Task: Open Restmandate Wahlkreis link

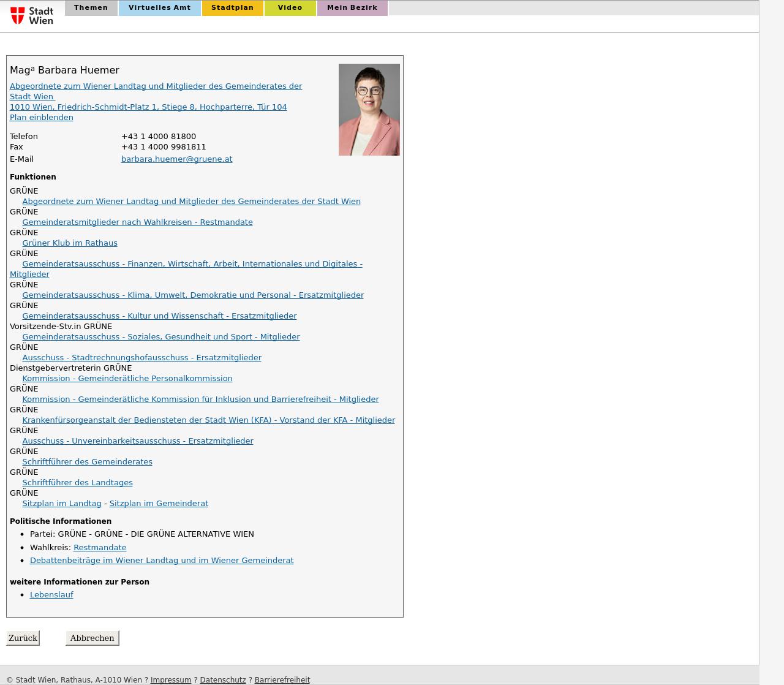Action: [100, 548]
